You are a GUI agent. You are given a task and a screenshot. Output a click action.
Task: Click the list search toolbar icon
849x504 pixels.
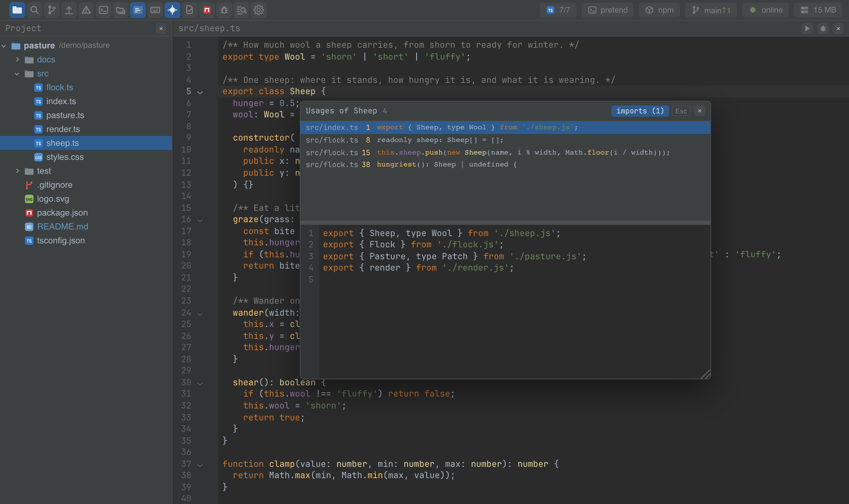241,10
